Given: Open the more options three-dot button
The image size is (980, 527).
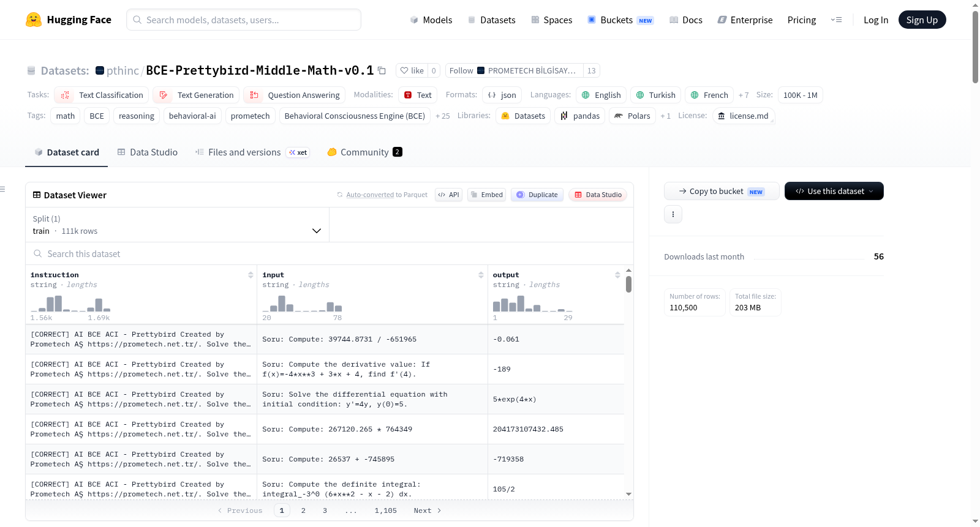Looking at the screenshot, I should click(673, 214).
